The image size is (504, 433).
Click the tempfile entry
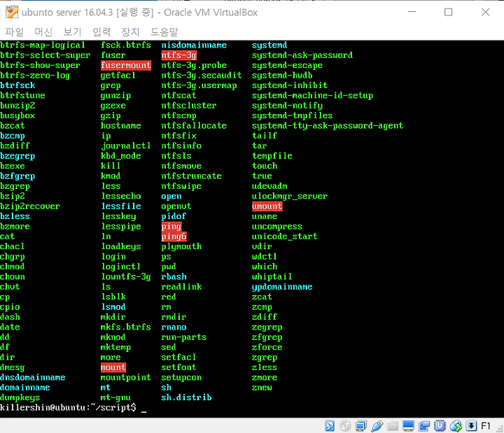[x=272, y=156]
